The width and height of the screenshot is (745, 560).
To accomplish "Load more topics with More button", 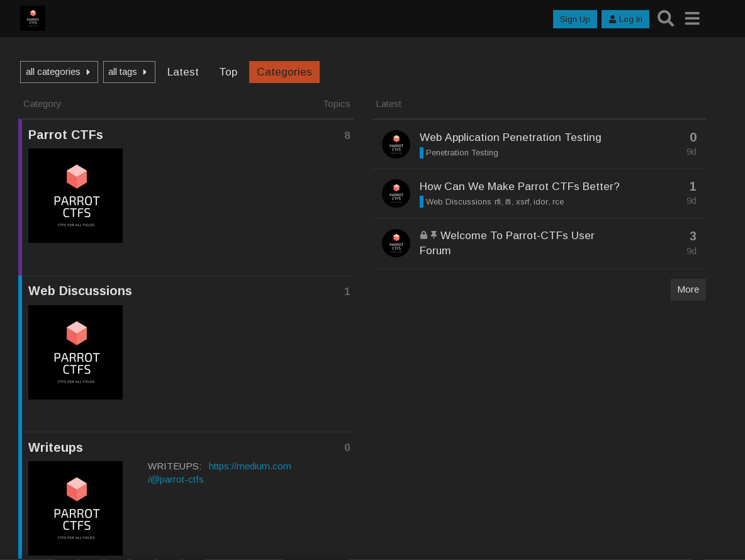I will 688,289.
